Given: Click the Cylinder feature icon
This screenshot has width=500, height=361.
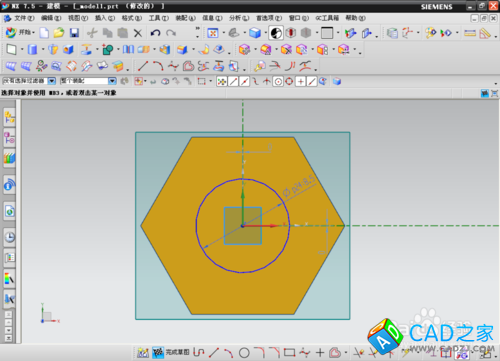Looking at the screenshot, I should coord(32,50).
